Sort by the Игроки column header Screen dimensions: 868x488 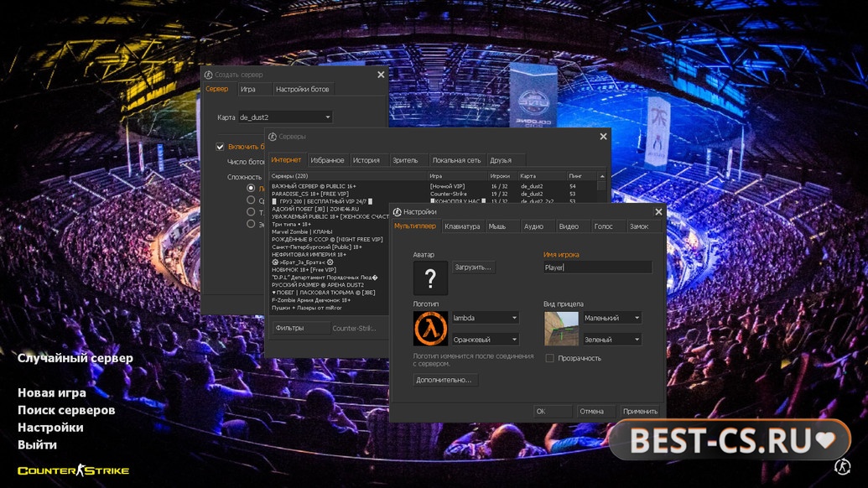(502, 176)
